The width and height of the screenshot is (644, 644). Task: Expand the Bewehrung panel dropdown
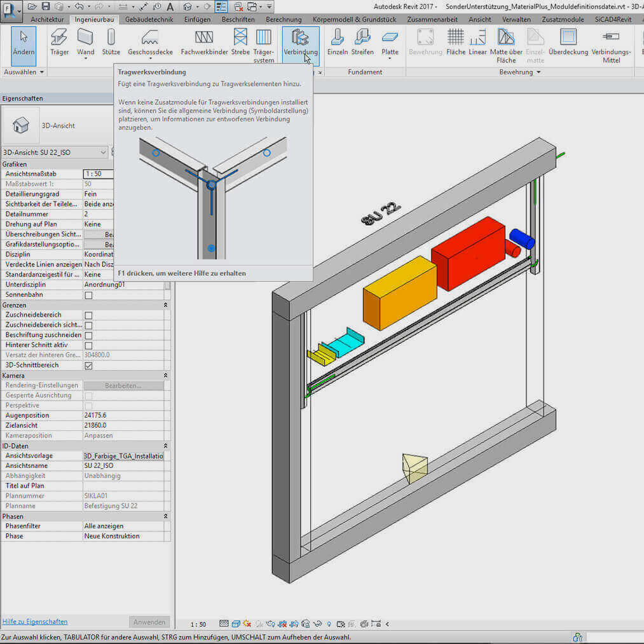pos(538,72)
